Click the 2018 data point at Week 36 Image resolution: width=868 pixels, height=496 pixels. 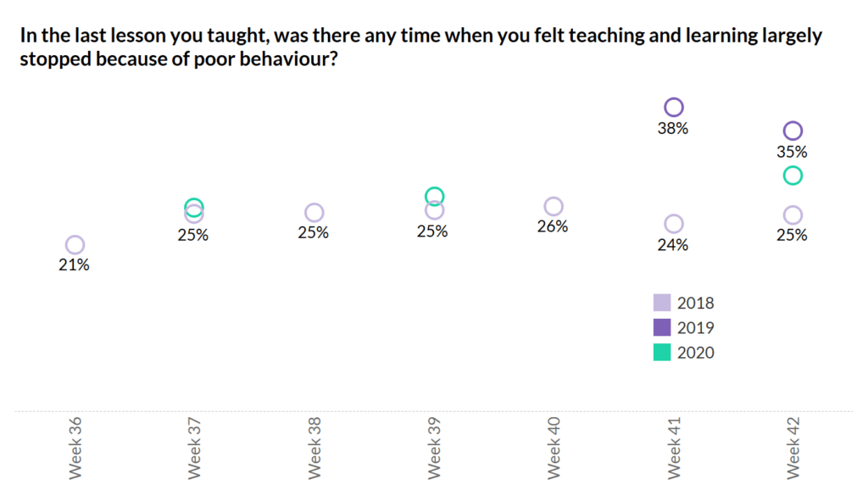75,245
